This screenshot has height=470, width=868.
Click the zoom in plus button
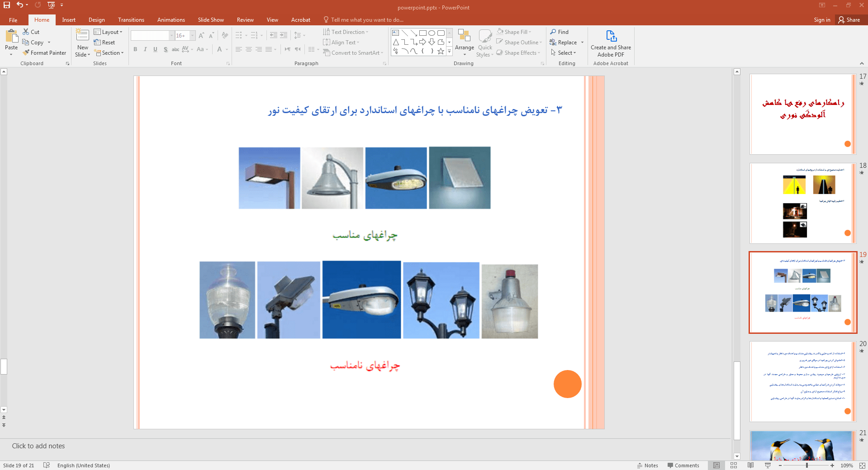tap(832, 465)
